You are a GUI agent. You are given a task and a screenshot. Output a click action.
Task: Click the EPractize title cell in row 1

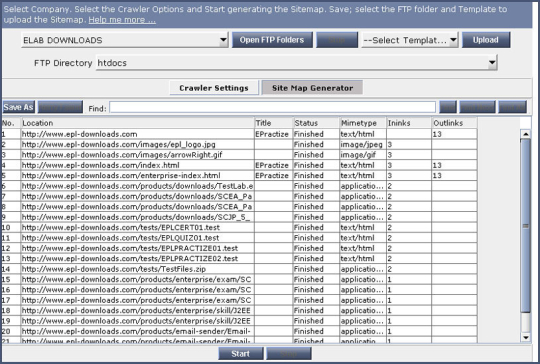[273, 134]
